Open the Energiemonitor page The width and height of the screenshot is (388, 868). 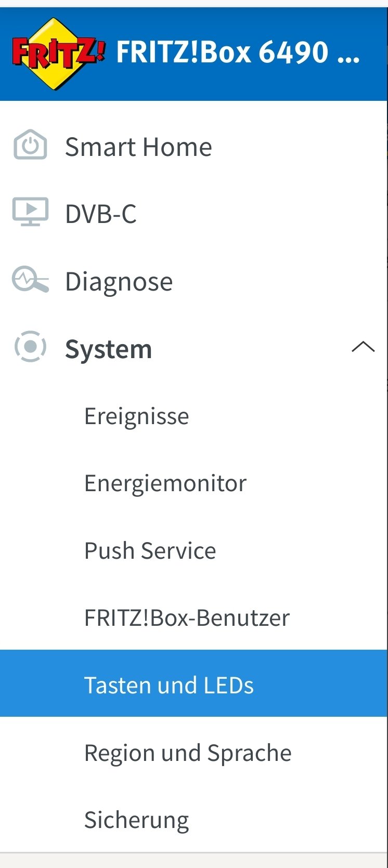193,483
